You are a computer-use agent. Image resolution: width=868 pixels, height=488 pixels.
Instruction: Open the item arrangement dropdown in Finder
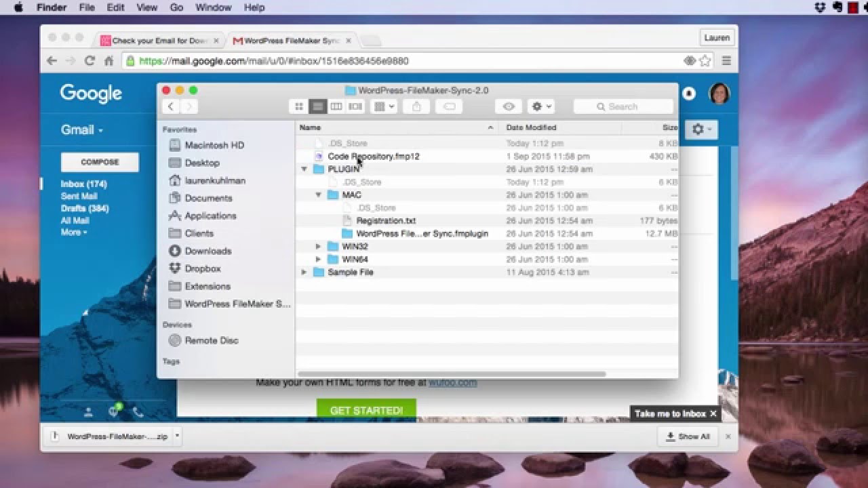[384, 106]
